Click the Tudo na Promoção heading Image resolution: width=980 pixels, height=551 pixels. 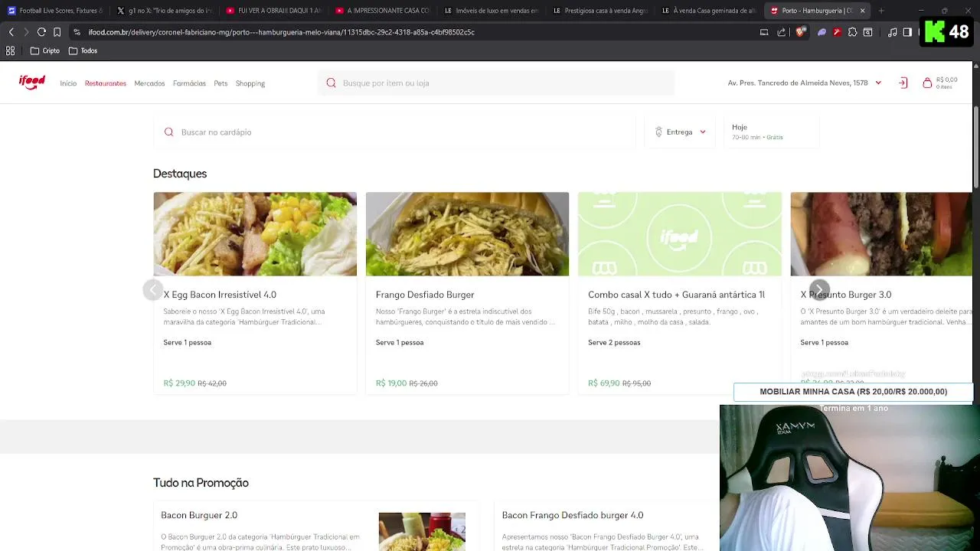[201, 483]
